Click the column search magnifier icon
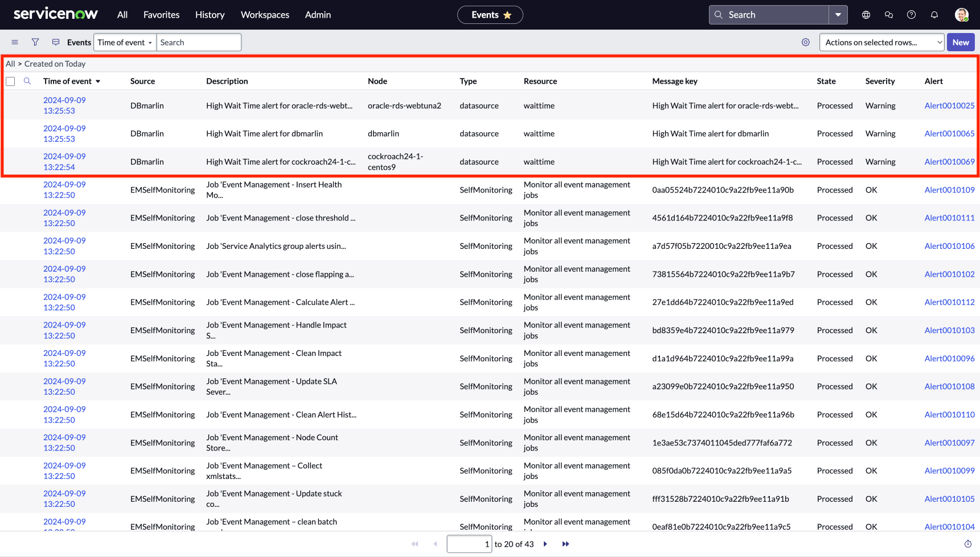 click(x=27, y=81)
